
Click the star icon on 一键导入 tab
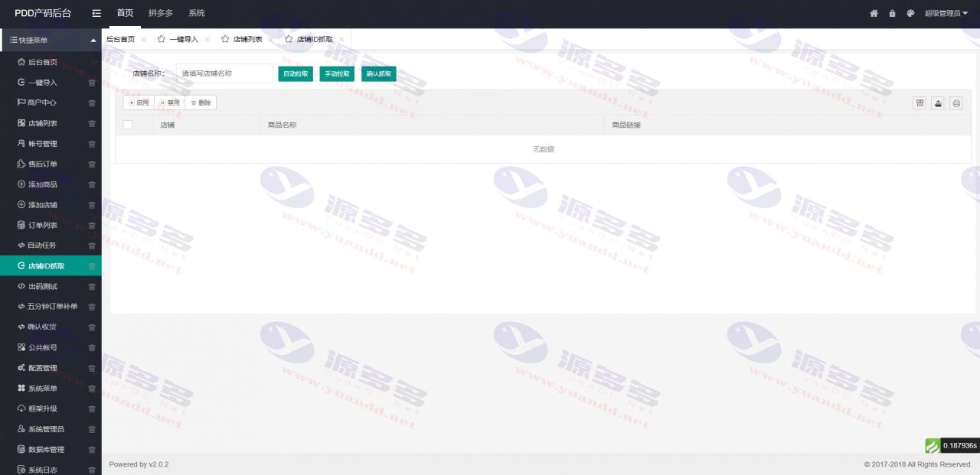161,39
